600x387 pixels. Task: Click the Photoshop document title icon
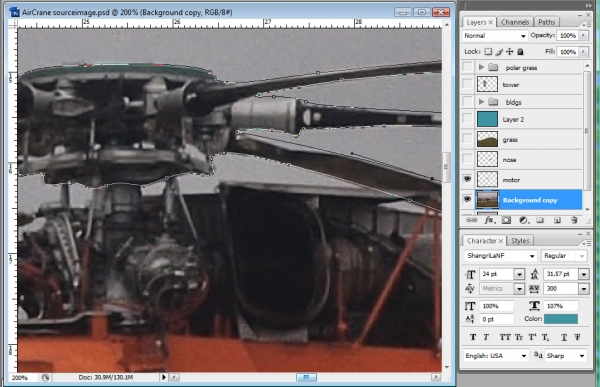pos(14,12)
